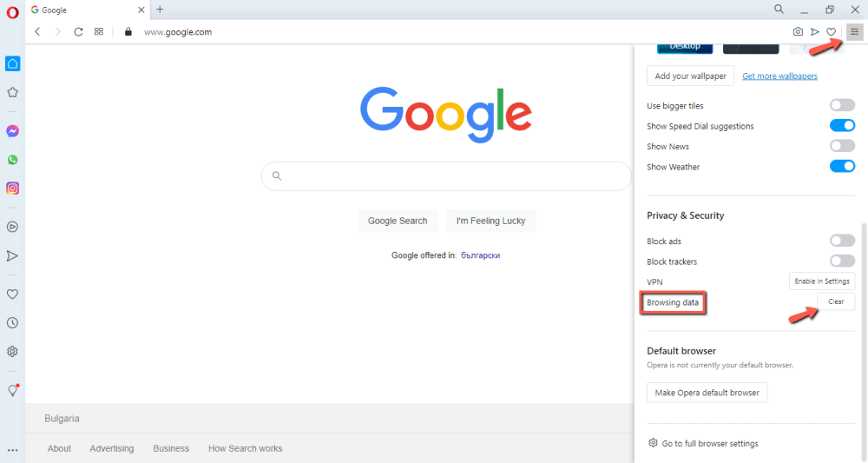Click the My Flow send icon in address bar

815,31
